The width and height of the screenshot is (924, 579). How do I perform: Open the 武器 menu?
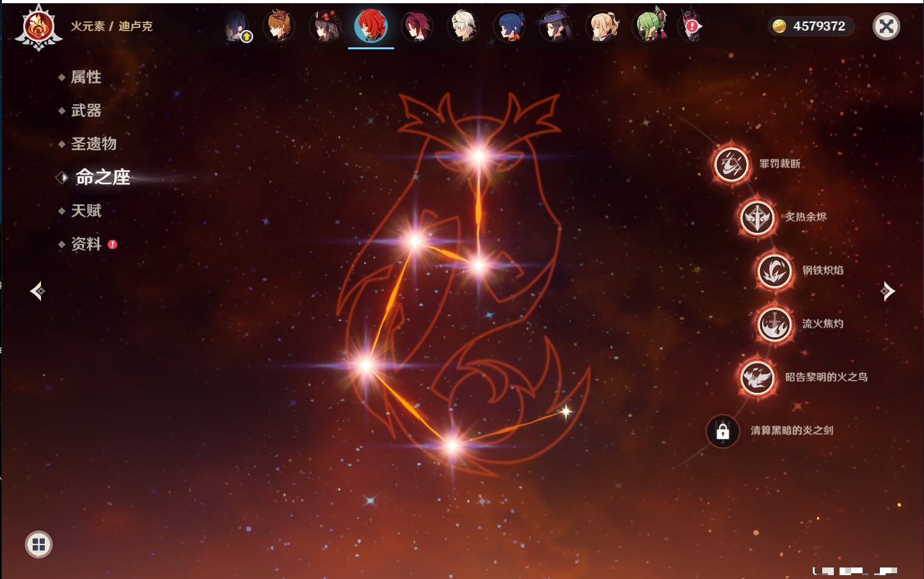[x=86, y=111]
